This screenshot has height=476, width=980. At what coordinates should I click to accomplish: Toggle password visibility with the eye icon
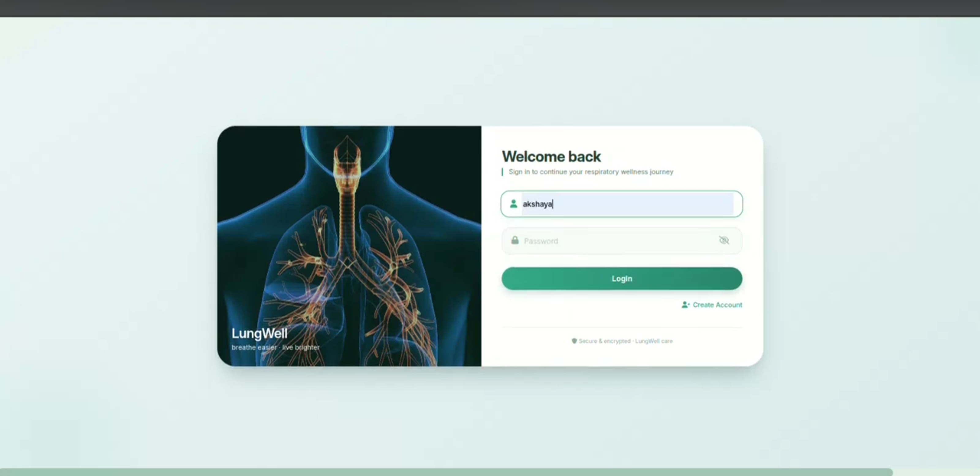click(724, 240)
